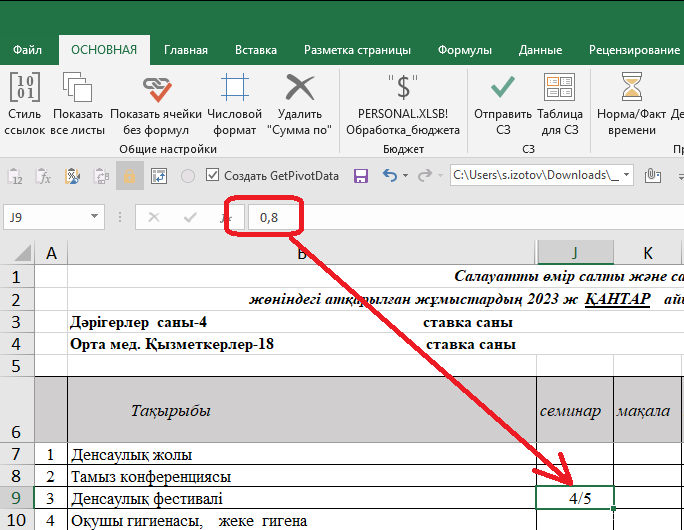
Task: Confirm entry with checkmark button
Action: (190, 217)
